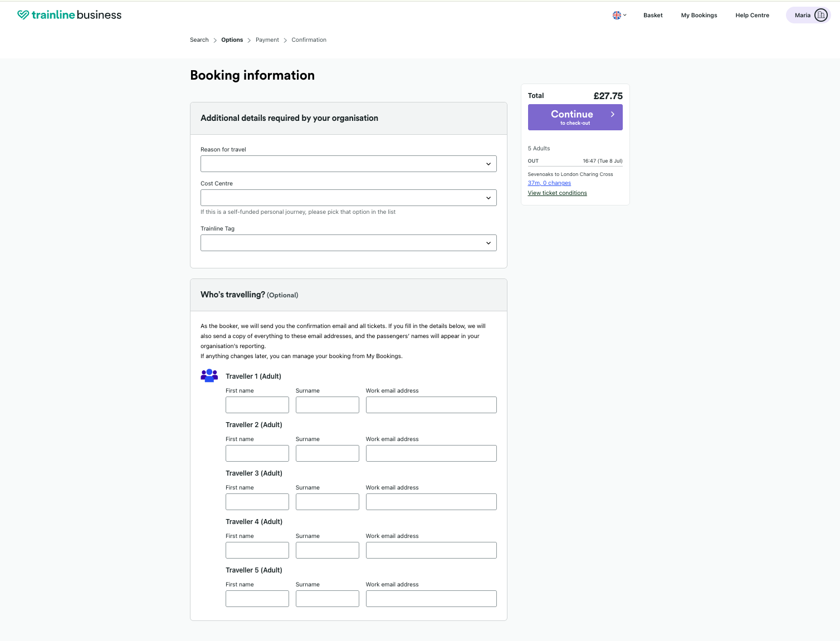Click Traveller 5 Work email address field
The image size is (840, 641).
point(431,599)
